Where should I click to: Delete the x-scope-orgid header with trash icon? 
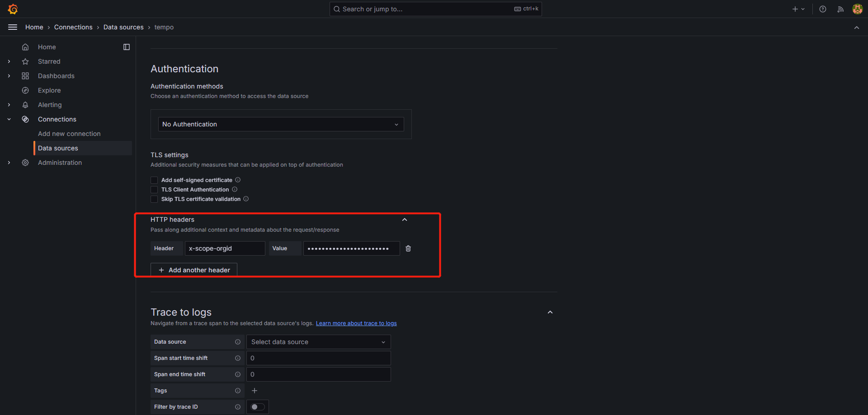pos(408,248)
